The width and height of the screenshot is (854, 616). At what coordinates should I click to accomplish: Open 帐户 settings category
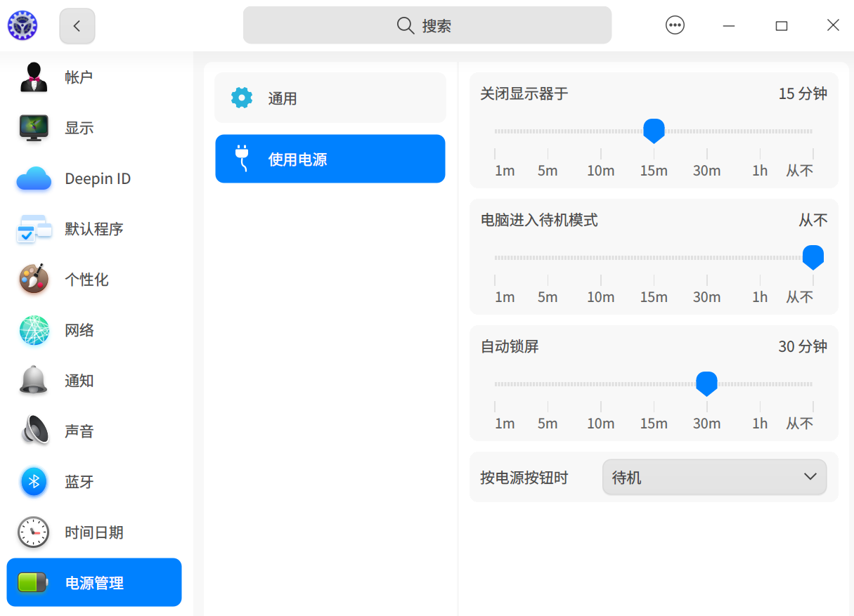pyautogui.click(x=94, y=77)
